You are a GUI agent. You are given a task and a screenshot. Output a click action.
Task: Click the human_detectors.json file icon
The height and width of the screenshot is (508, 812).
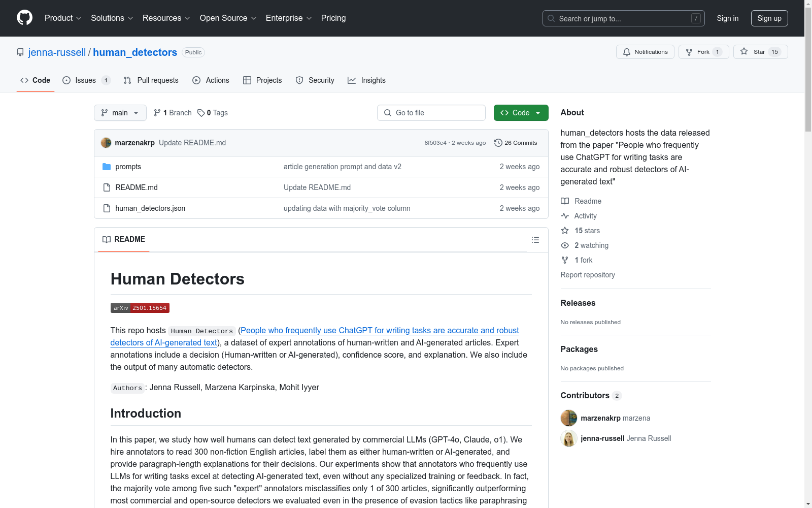pyautogui.click(x=107, y=208)
